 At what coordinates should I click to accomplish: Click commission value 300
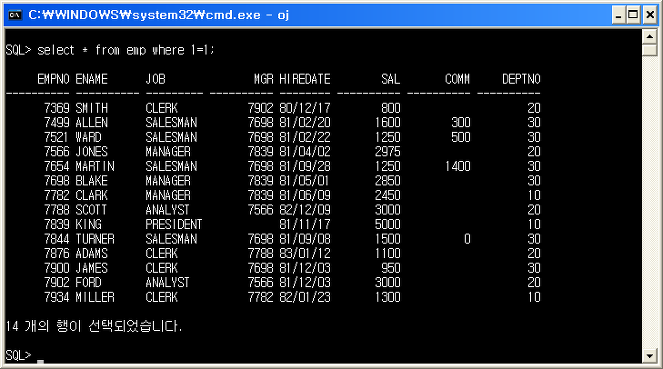(461, 123)
